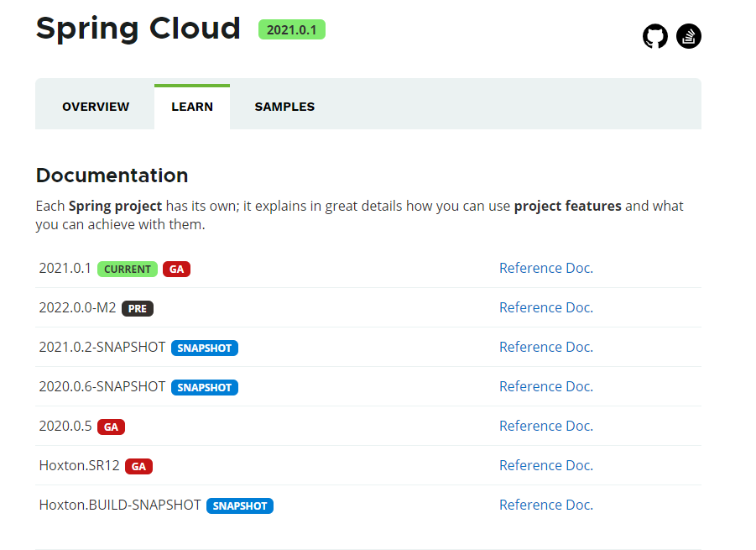Click the green CURRENT badge
Image resolution: width=756 pixels, height=550 pixels.
(x=128, y=270)
